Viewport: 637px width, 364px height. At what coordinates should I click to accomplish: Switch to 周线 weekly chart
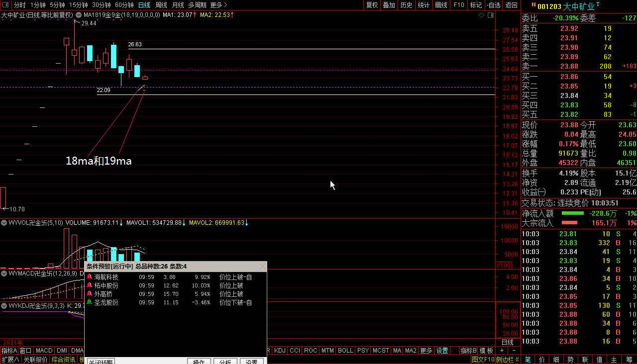(161, 5)
